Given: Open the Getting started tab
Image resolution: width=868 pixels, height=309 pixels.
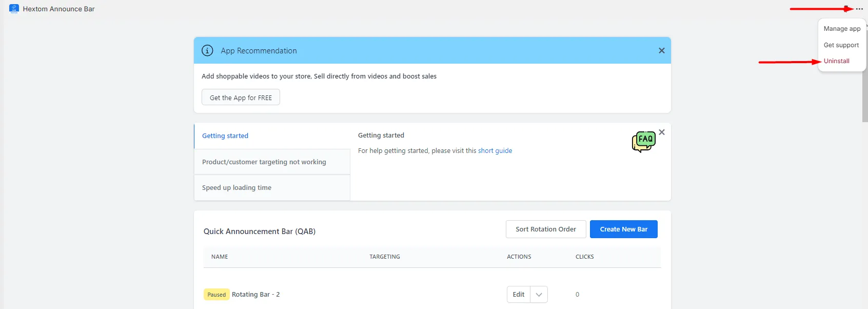Looking at the screenshot, I should click(272, 136).
